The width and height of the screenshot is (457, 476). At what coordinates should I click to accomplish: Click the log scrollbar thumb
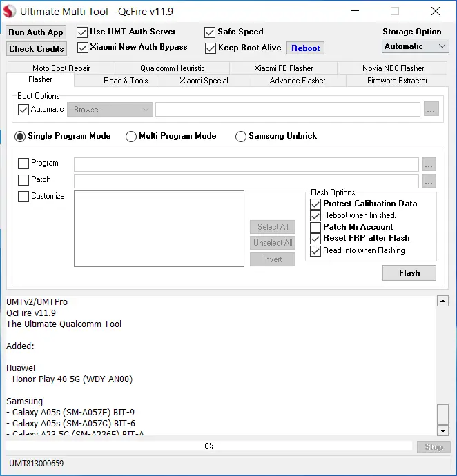443,415
